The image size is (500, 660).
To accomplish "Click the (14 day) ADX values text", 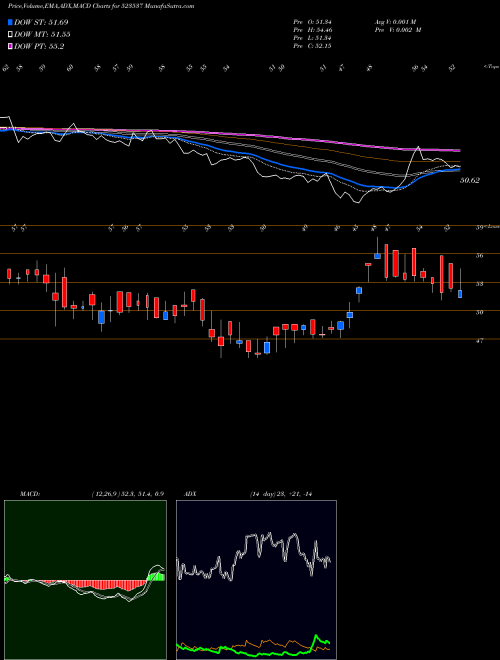I will pyautogui.click(x=281, y=494).
